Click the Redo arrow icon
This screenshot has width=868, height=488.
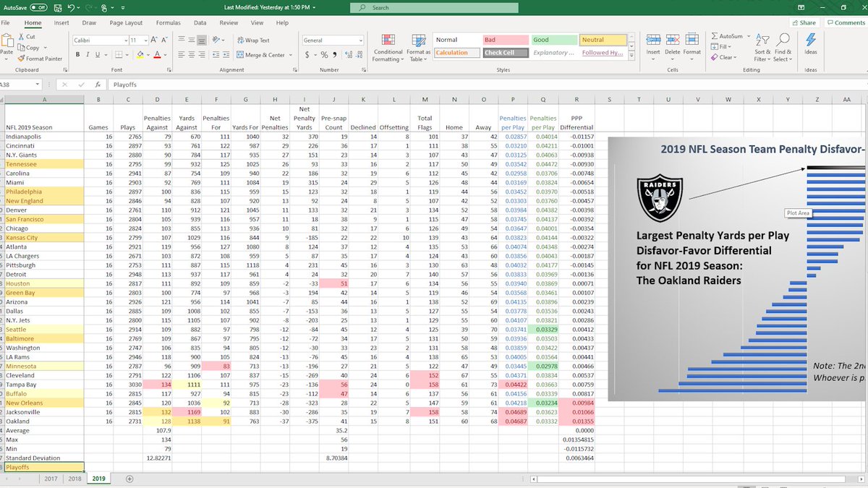click(88, 7)
